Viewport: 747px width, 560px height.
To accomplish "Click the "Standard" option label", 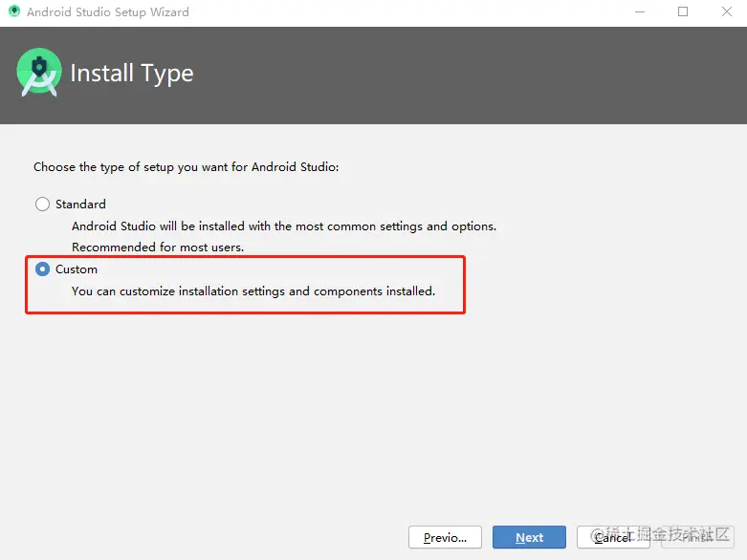I will [80, 205].
